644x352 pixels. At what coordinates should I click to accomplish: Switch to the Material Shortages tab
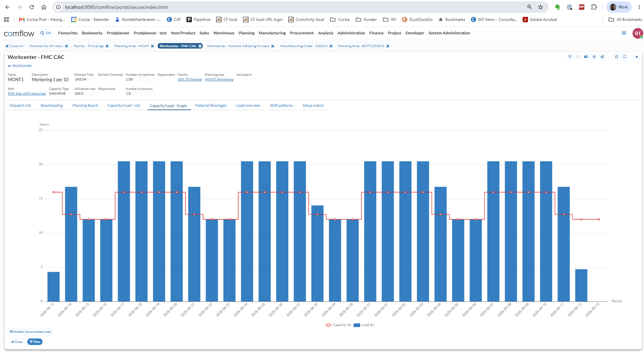(211, 106)
